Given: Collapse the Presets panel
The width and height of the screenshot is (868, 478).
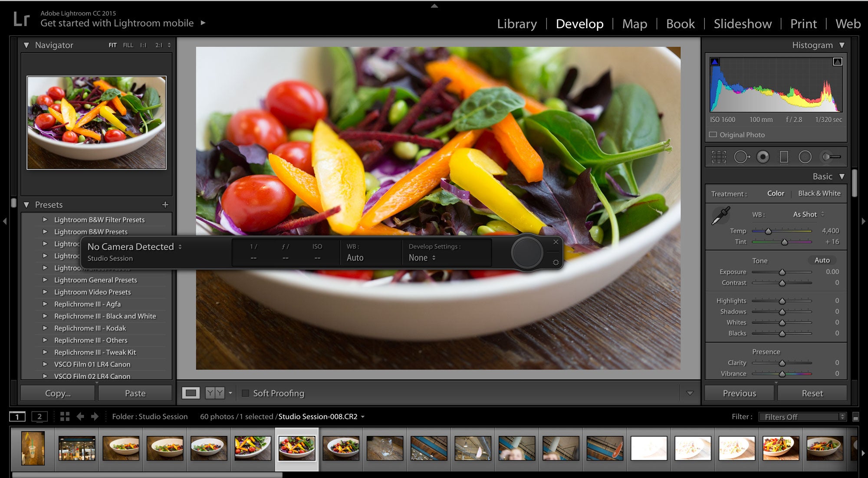Looking at the screenshot, I should [x=26, y=205].
